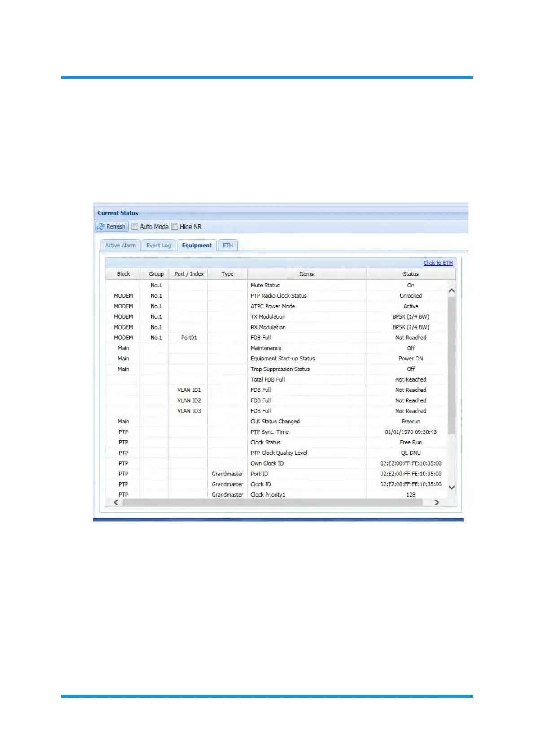Click the Refresh arrows icon
The image size is (534, 756).
coord(101,227)
